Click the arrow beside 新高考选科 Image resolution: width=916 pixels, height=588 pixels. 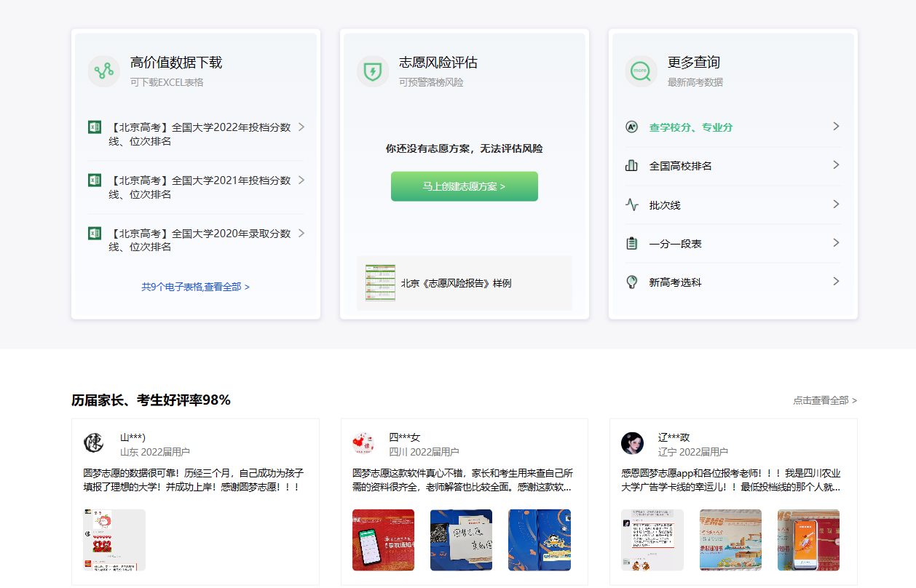836,281
